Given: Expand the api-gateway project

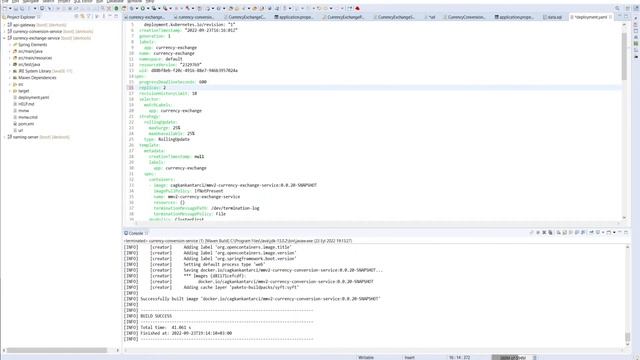Looking at the screenshot, I should point(4,25).
